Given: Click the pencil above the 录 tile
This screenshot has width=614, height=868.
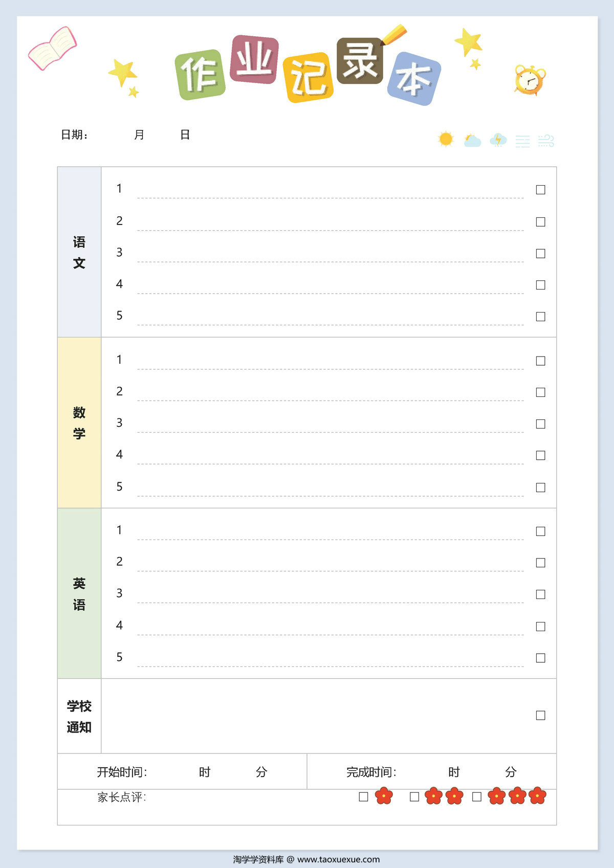Looking at the screenshot, I should pos(393,35).
